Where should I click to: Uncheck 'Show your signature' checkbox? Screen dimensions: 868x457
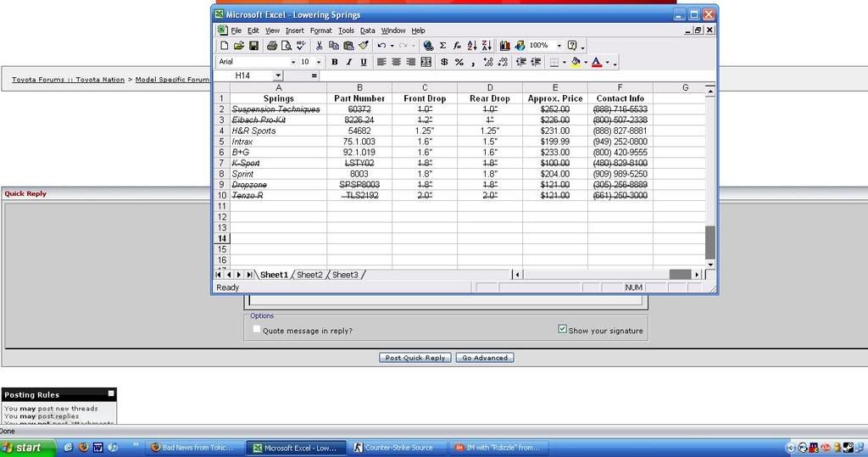coord(563,329)
